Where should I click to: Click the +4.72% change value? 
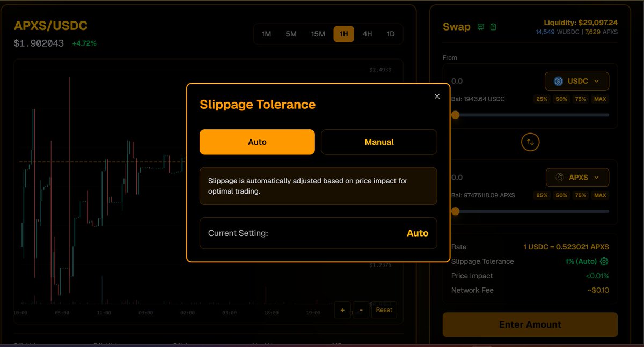point(84,43)
